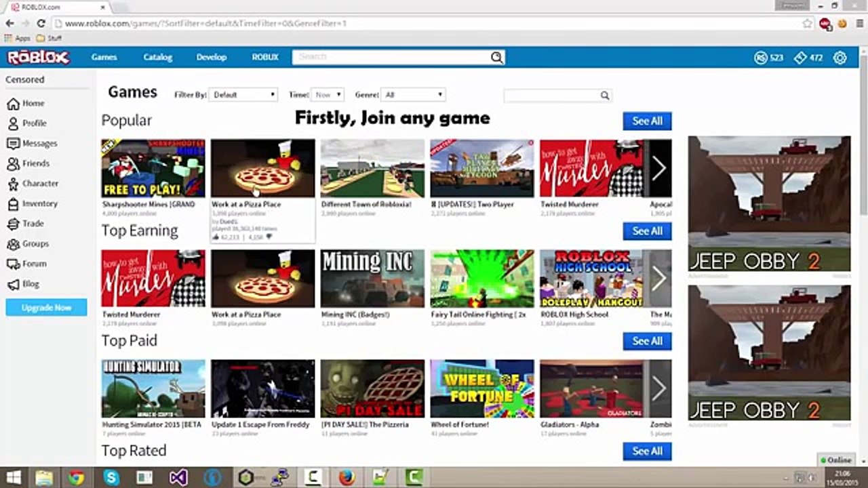
Task: Go back with the browser back arrow
Action: (9, 23)
